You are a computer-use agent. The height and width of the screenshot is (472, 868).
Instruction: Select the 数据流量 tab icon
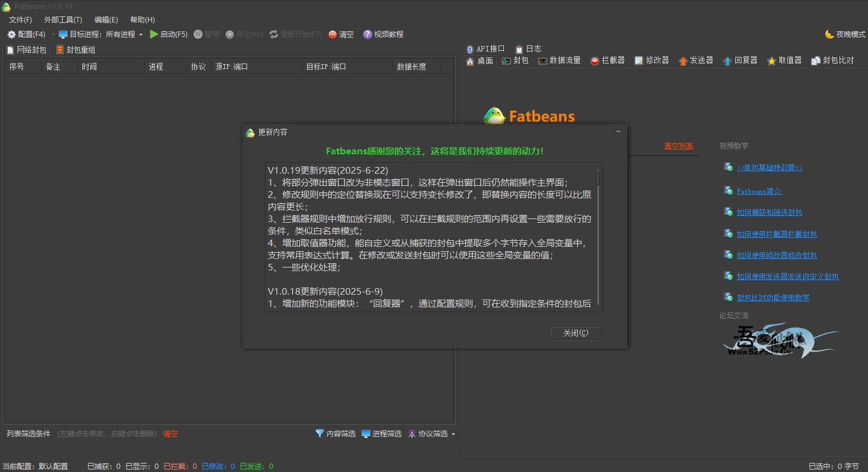tap(543, 61)
